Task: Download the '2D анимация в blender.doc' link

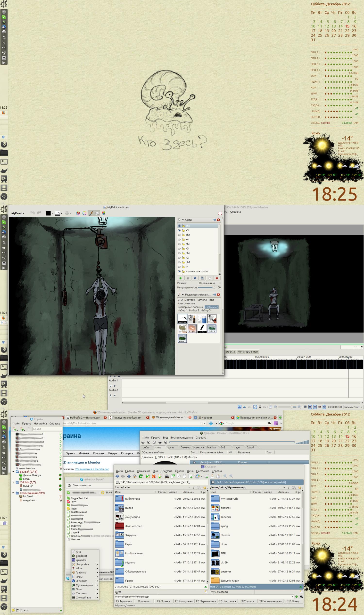Action: pos(92,469)
